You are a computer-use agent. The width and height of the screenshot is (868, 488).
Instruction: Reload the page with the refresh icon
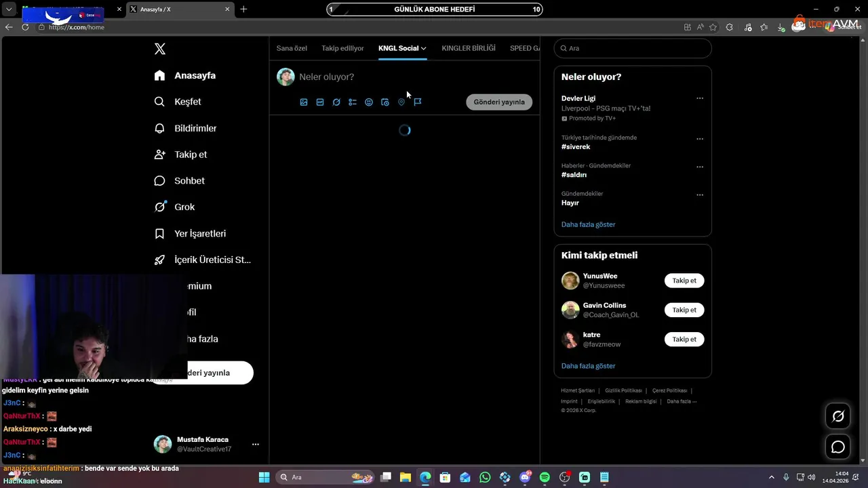(25, 27)
